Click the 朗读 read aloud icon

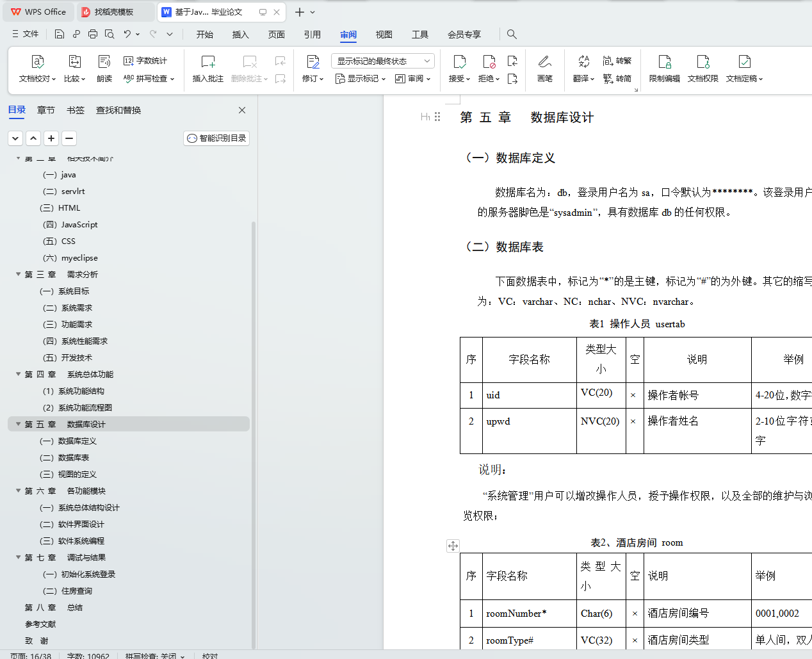pos(104,62)
